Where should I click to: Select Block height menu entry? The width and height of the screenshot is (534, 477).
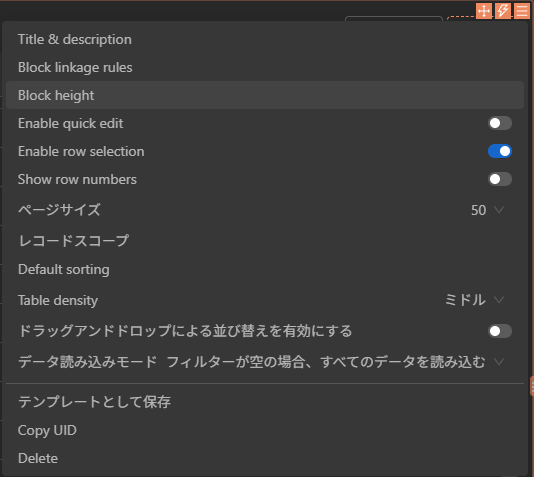(x=265, y=95)
